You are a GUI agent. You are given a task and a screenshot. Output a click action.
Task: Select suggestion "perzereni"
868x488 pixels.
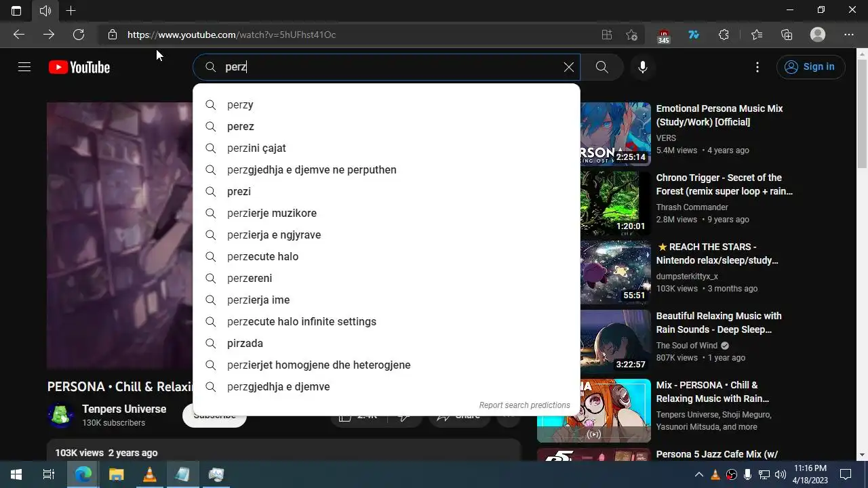click(387, 278)
